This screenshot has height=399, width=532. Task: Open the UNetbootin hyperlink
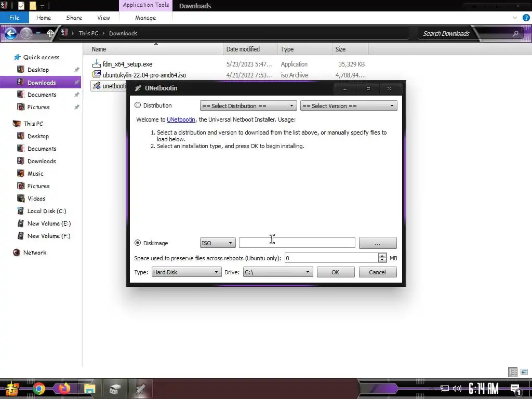[181, 120]
